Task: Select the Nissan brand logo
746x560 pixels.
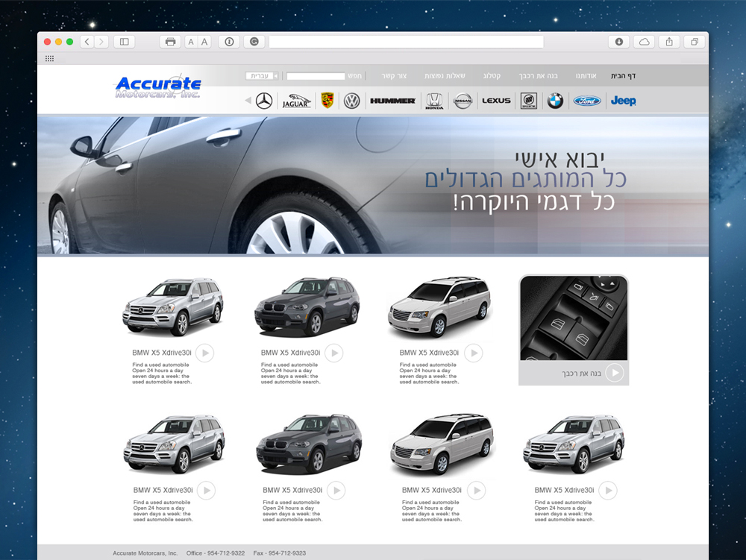Action: (463, 101)
